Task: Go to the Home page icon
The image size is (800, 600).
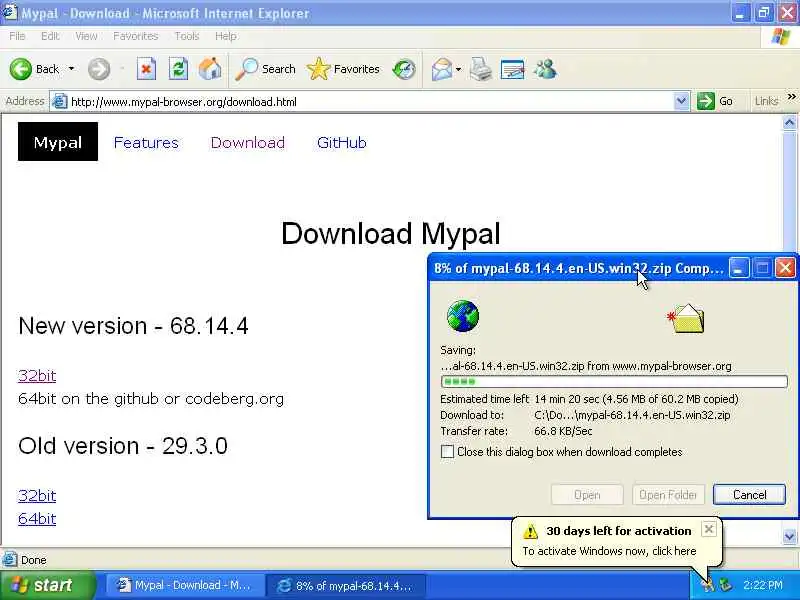Action: 210,69
